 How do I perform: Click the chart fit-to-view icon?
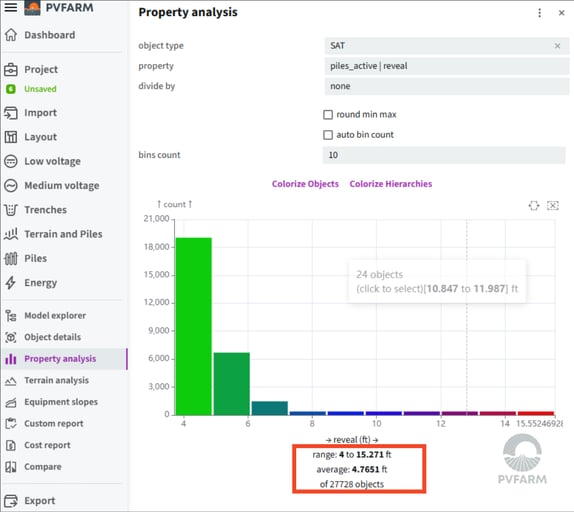(x=534, y=205)
